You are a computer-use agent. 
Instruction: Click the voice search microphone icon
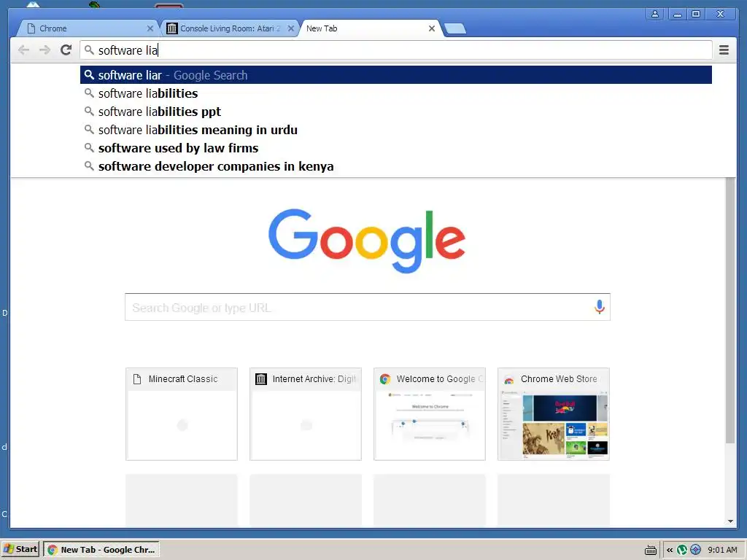pyautogui.click(x=600, y=307)
